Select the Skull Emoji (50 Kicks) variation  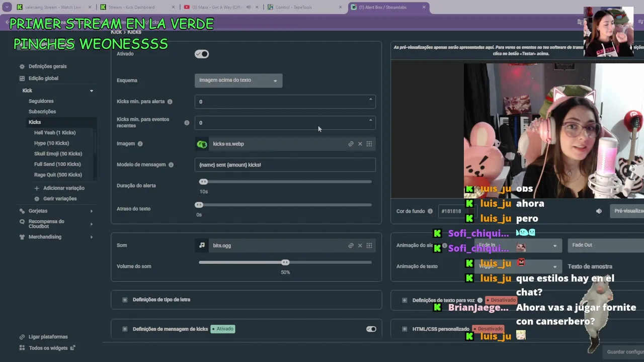(58, 154)
